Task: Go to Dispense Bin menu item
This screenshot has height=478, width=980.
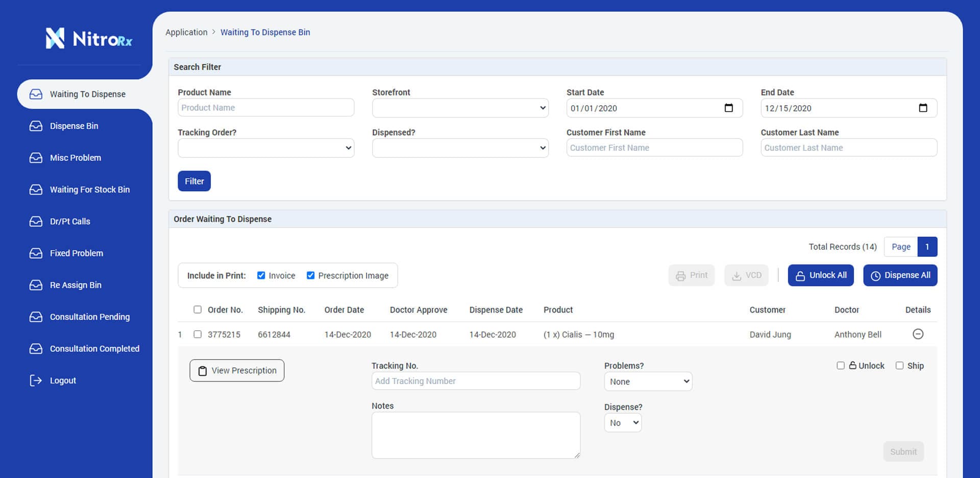Action: tap(74, 126)
